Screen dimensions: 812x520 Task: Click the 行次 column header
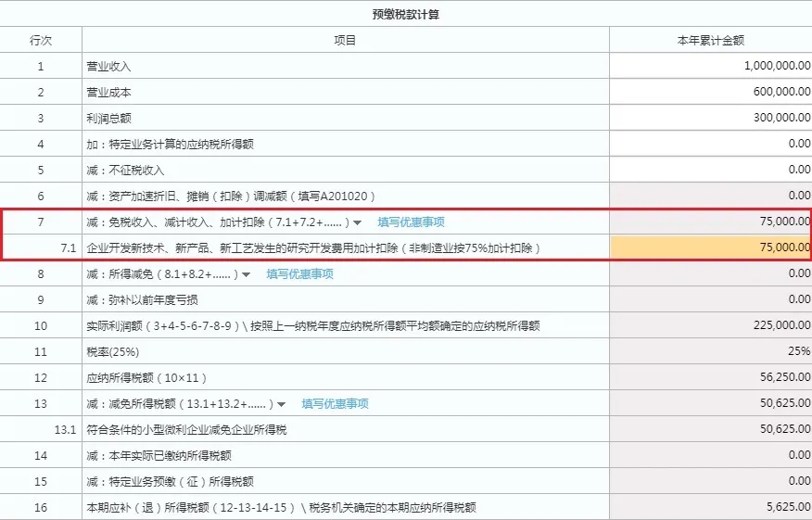point(41,40)
